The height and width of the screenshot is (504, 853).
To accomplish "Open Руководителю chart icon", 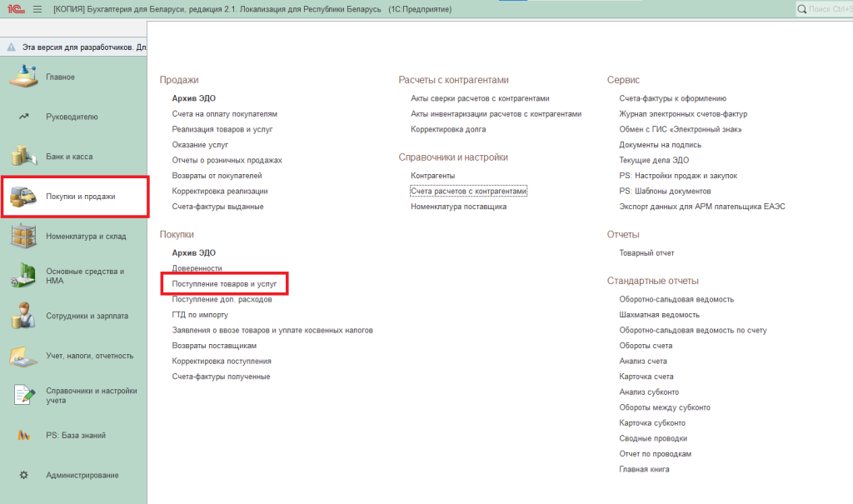I will (x=23, y=117).
